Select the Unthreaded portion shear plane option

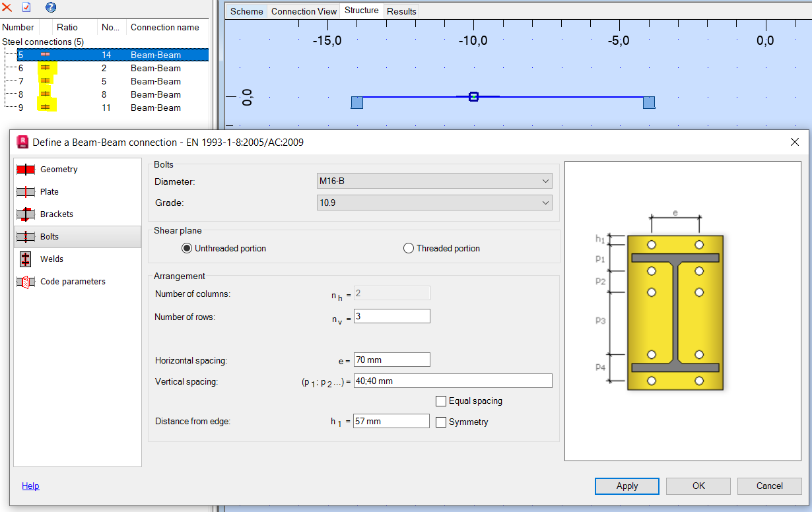187,248
